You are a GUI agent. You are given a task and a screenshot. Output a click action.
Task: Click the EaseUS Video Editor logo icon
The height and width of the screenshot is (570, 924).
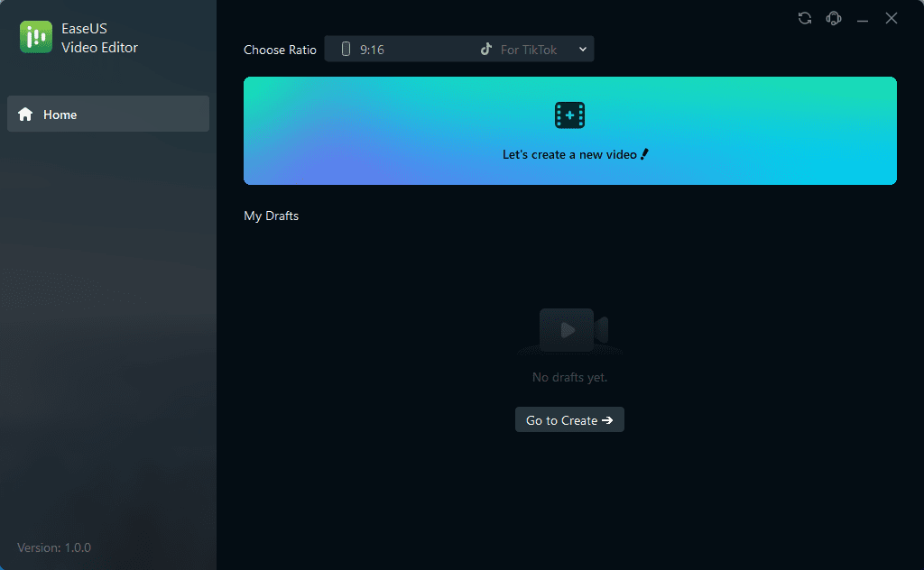coord(36,37)
